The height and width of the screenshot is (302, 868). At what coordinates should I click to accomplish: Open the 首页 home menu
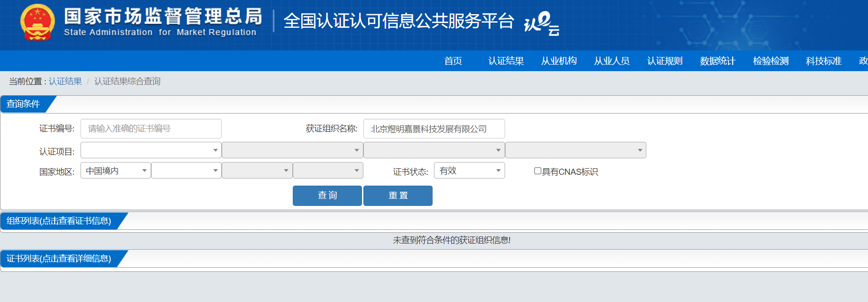[x=453, y=61]
